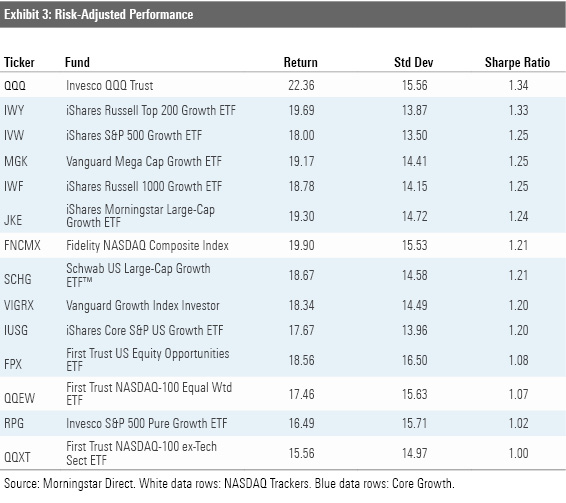566x503 pixels.
Task: Click the FNCMX ticker cell
Action: coord(22,246)
